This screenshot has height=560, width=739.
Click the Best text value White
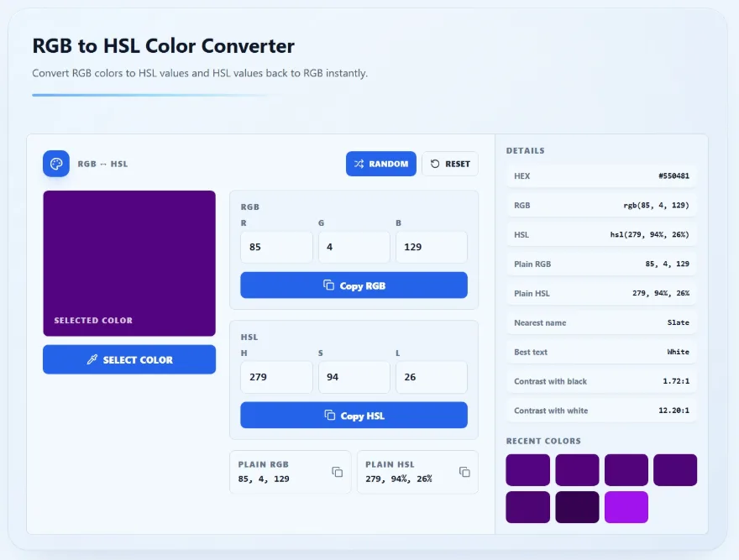click(x=679, y=352)
